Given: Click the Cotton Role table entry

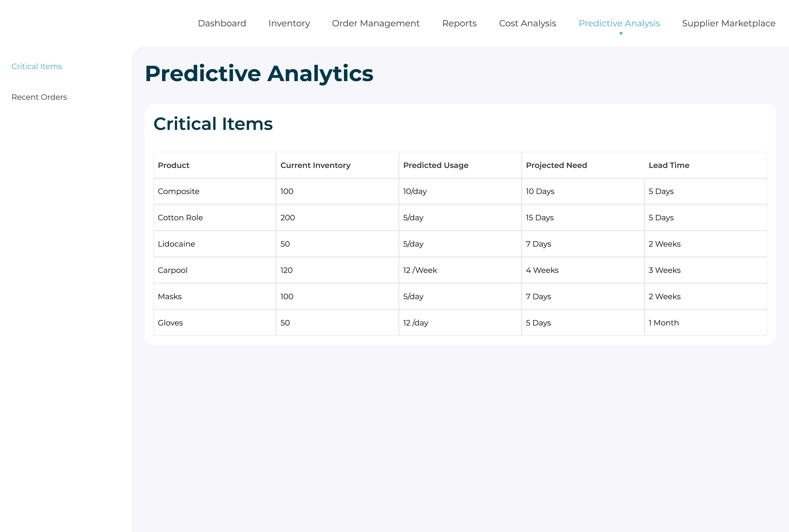Looking at the screenshot, I should point(180,217).
